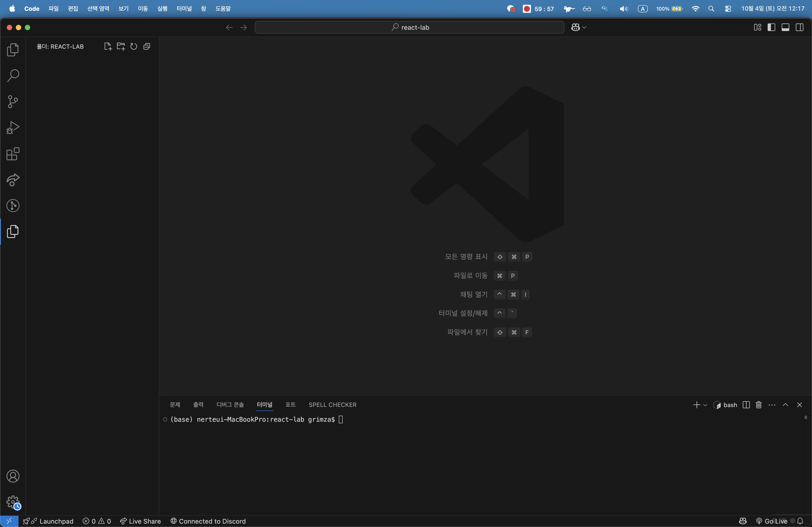The height and width of the screenshot is (527, 812).
Task: Toggle the primary side bar visibility
Action: (x=771, y=27)
